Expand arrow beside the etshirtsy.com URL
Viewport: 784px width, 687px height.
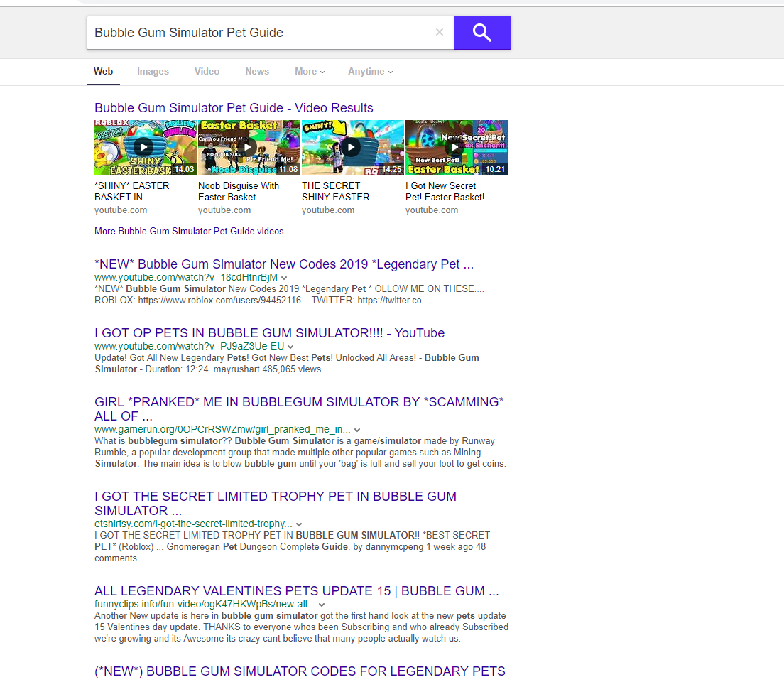coord(299,524)
